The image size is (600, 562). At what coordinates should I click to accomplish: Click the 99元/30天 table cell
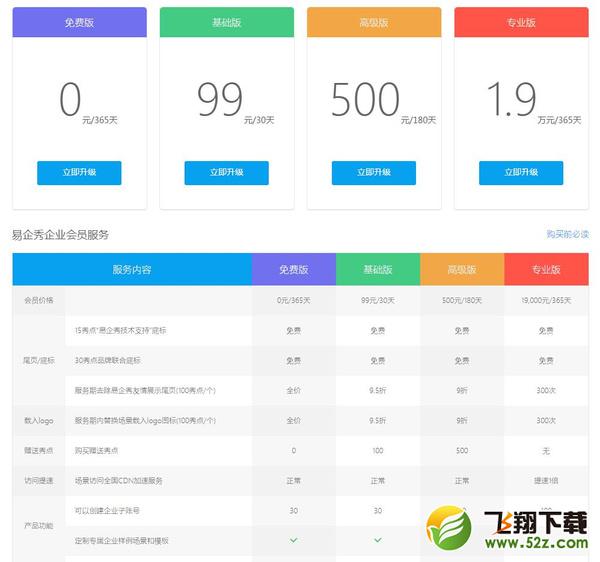pyautogui.click(x=378, y=300)
